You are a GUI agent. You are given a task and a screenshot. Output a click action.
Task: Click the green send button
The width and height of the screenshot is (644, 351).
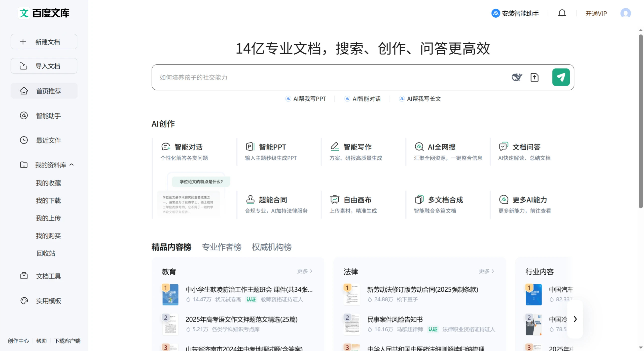click(561, 77)
